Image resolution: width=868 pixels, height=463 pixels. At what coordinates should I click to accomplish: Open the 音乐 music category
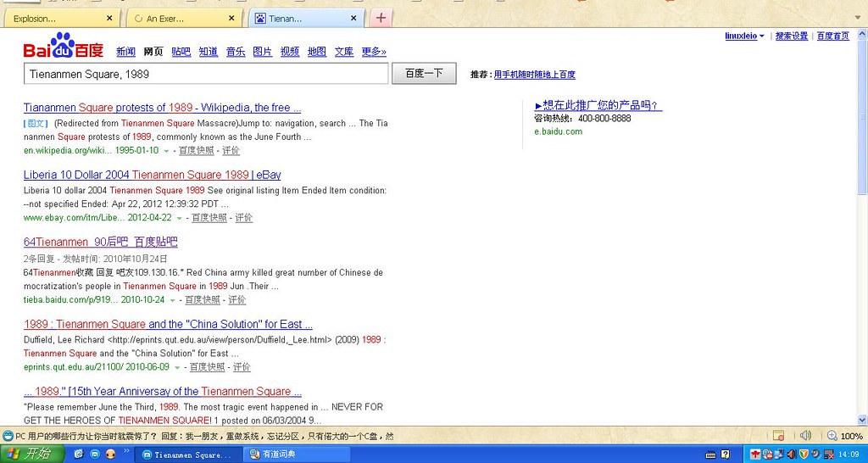236,52
